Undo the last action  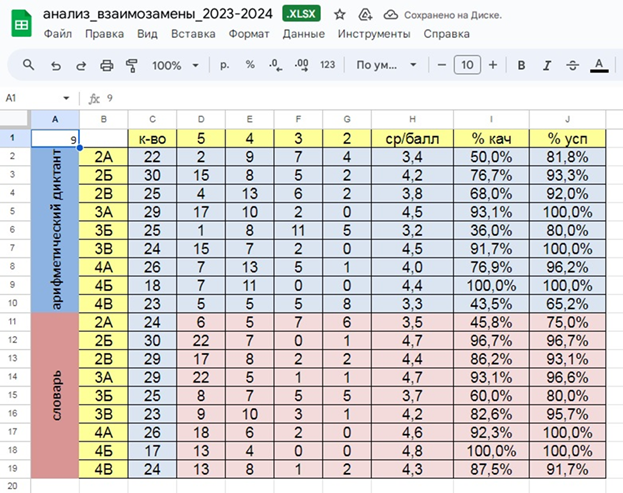click(55, 65)
